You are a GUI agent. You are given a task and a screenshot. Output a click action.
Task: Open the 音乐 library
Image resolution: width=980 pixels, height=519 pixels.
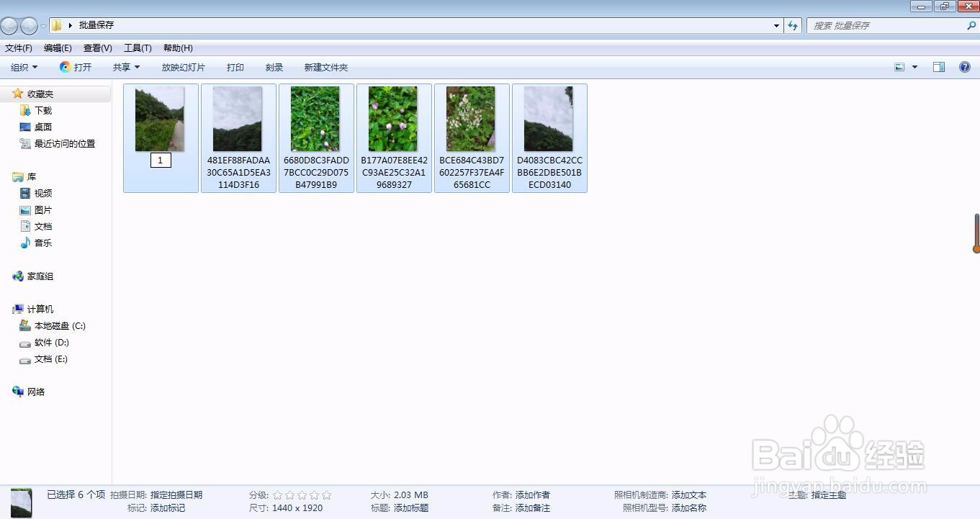[x=43, y=243]
